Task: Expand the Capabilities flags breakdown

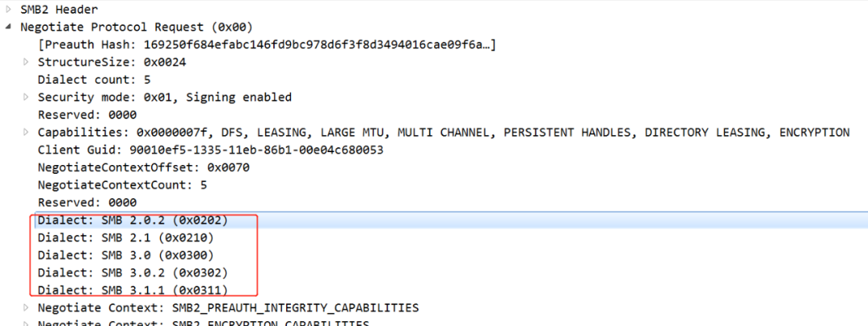Action: 27,132
